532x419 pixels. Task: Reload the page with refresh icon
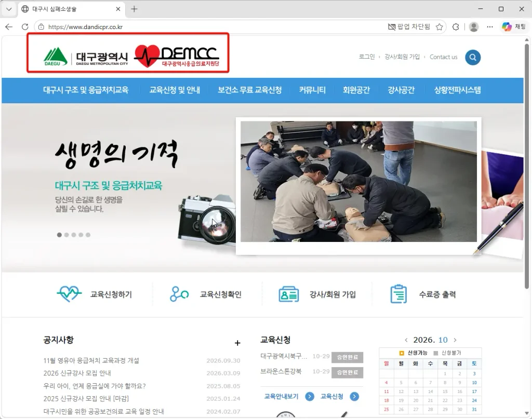(x=25, y=27)
